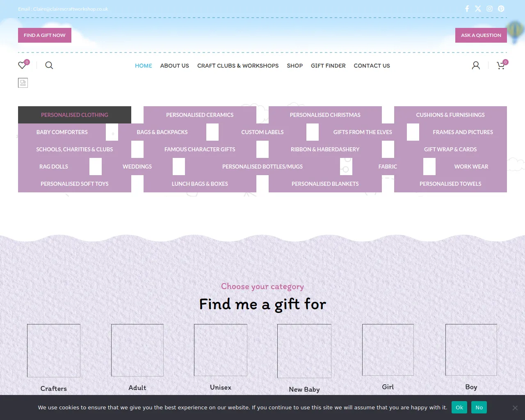Open the Gift Finder menu item
525x420 pixels.
tap(328, 66)
